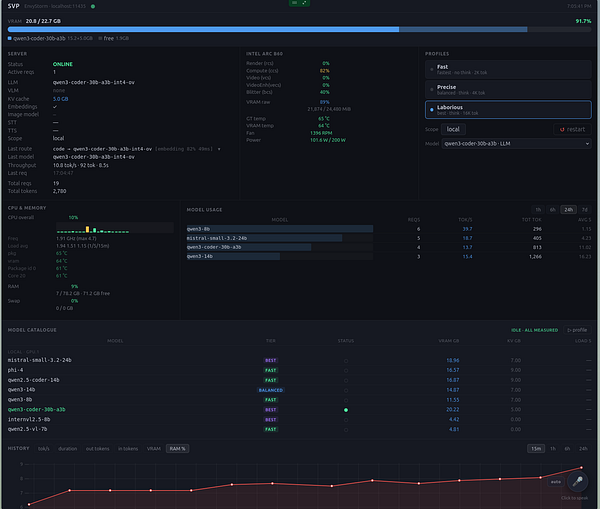600x509 pixels.
Task: Select the Laborious profile
Action: (508, 110)
